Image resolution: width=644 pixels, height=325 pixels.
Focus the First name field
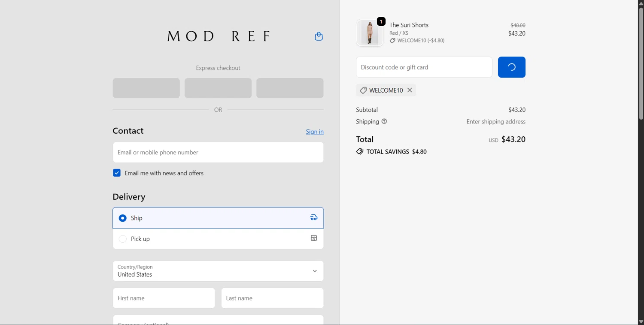point(164,298)
